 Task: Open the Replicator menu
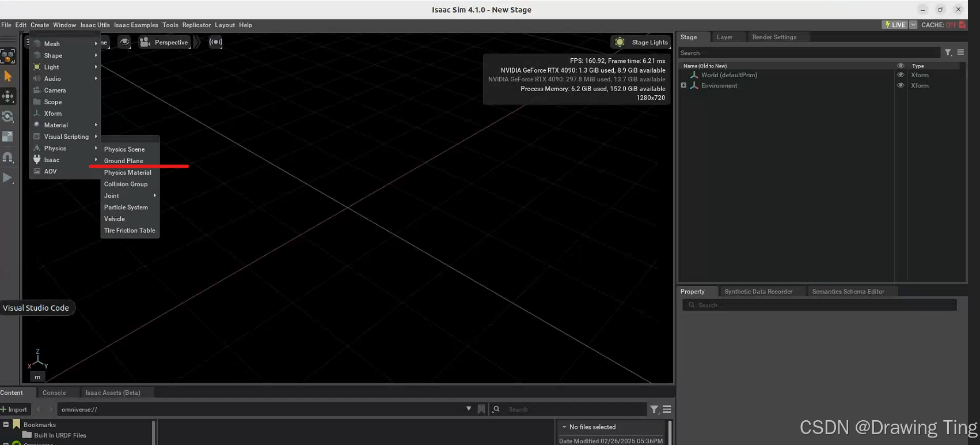(196, 25)
